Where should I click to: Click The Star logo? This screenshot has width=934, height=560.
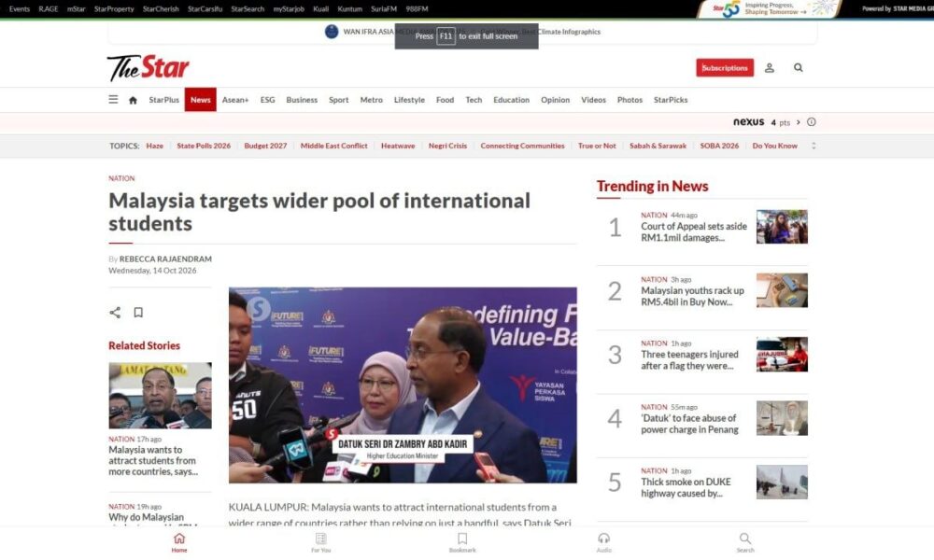pos(149,68)
